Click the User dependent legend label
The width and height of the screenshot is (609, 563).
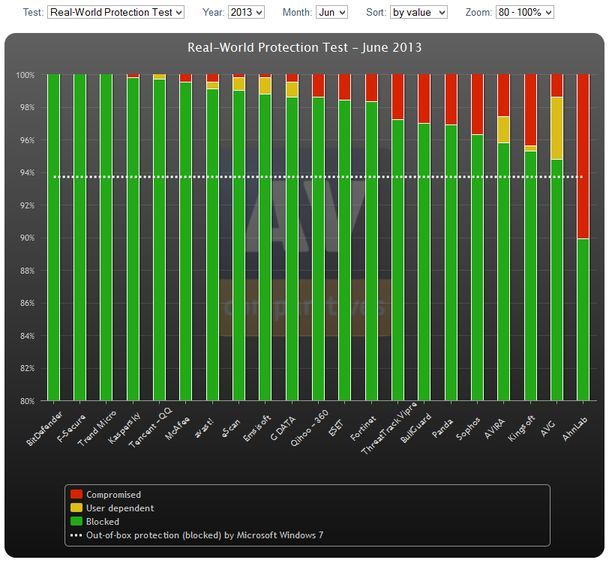[x=120, y=508]
